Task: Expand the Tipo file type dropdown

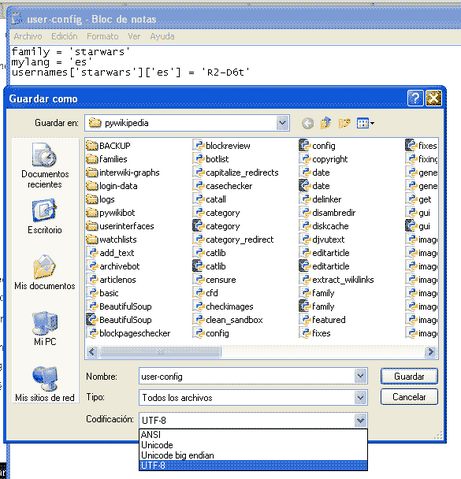Action: pyautogui.click(x=360, y=397)
